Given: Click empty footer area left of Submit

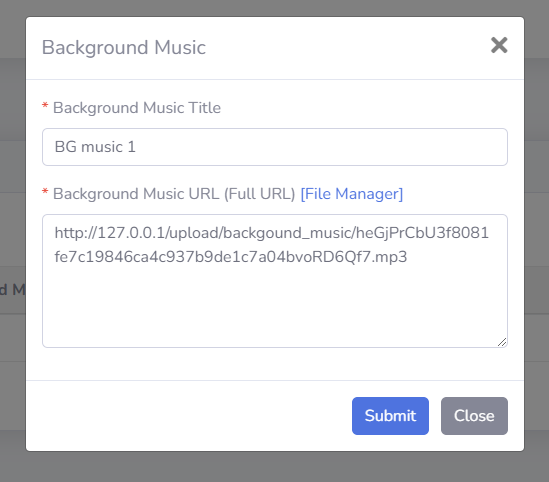Looking at the screenshot, I should (189, 416).
